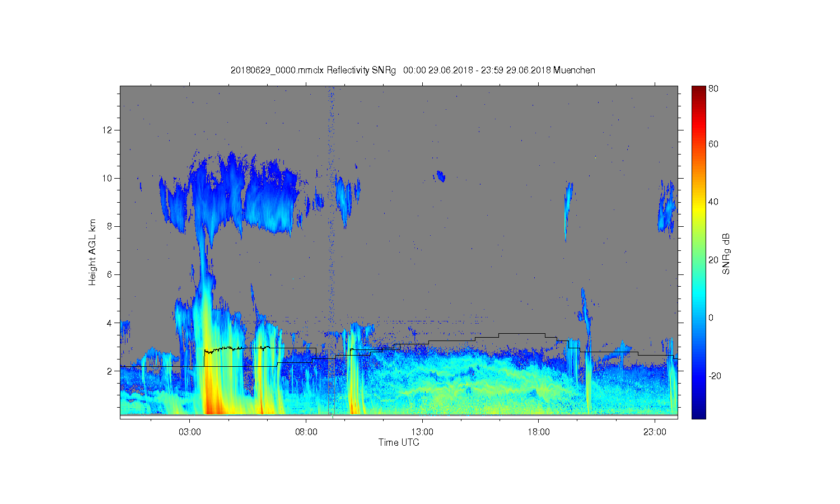The width and height of the screenshot is (840, 504).
Task: Click the height axis tick label 8
Action: [x=110, y=226]
